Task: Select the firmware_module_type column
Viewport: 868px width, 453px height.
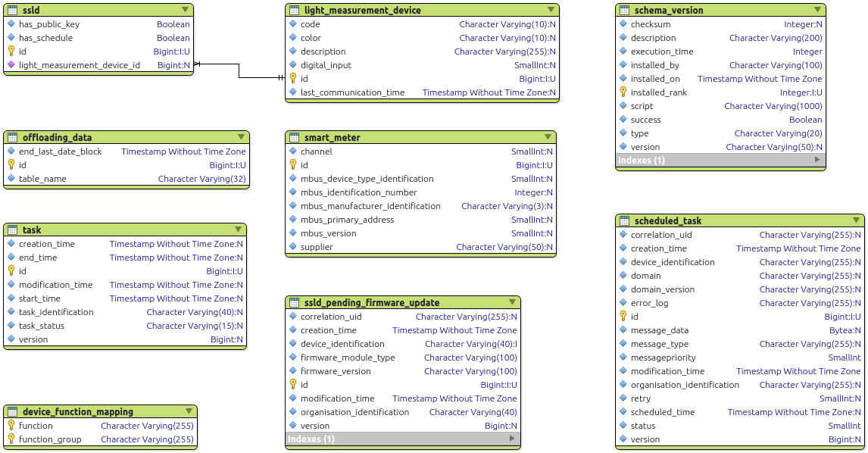Action: coord(348,358)
